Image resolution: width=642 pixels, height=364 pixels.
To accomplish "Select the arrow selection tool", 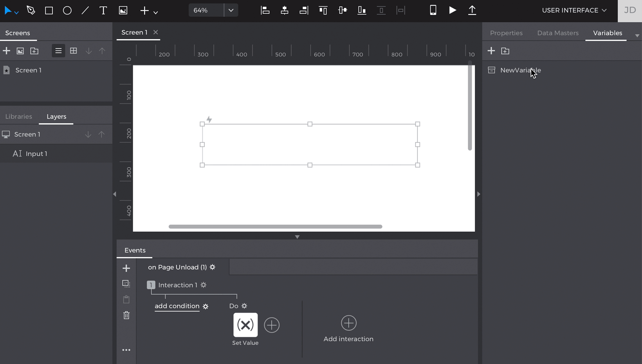I will [x=8, y=10].
